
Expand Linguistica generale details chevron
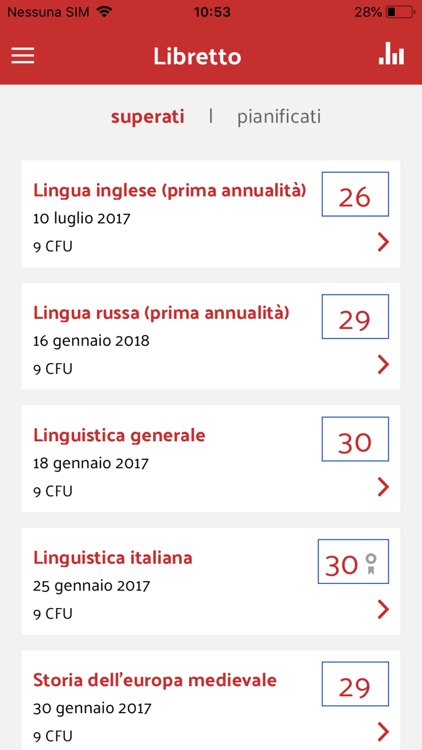383,487
